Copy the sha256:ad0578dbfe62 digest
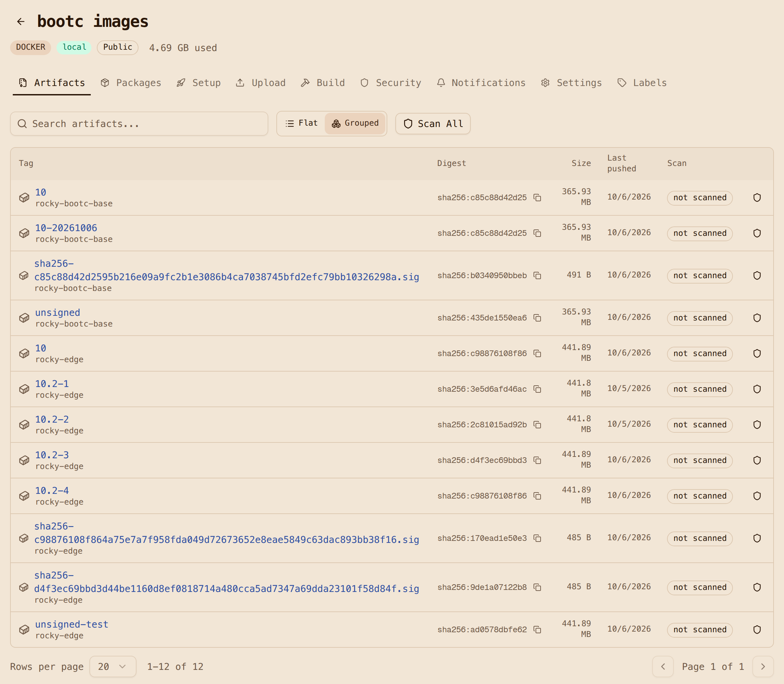Screen dimensions: 784x684 537,630
